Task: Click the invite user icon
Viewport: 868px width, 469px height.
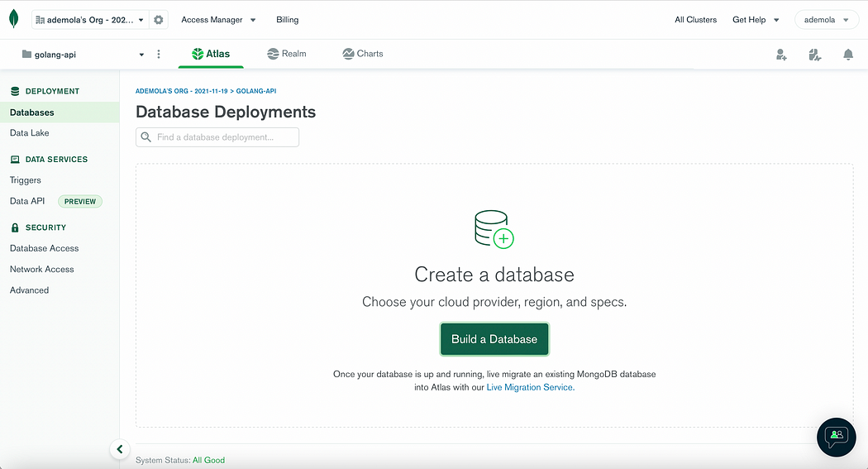Action: (781, 55)
